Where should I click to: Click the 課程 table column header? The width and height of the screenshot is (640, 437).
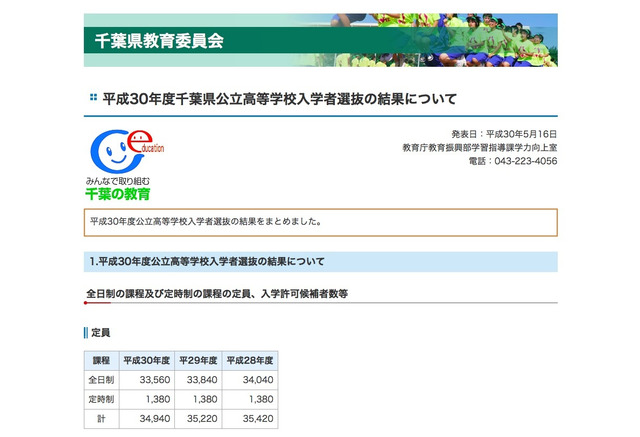click(x=101, y=360)
